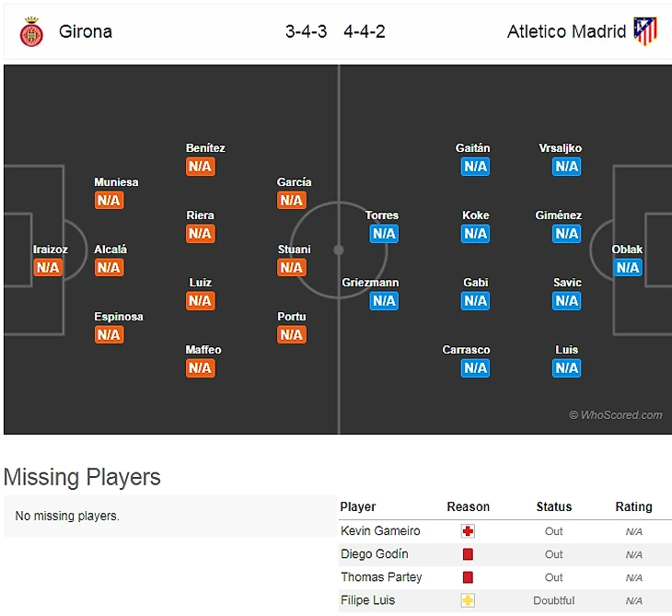This screenshot has height=616, width=672.
Task: Click the Portu player name on pitch
Action: click(x=292, y=317)
